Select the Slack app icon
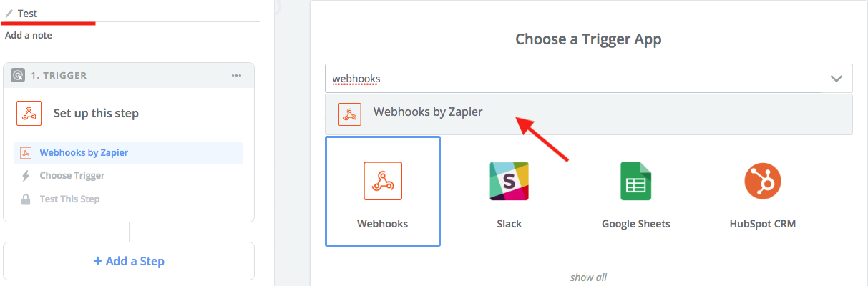This screenshot has width=868, height=286. tap(509, 180)
